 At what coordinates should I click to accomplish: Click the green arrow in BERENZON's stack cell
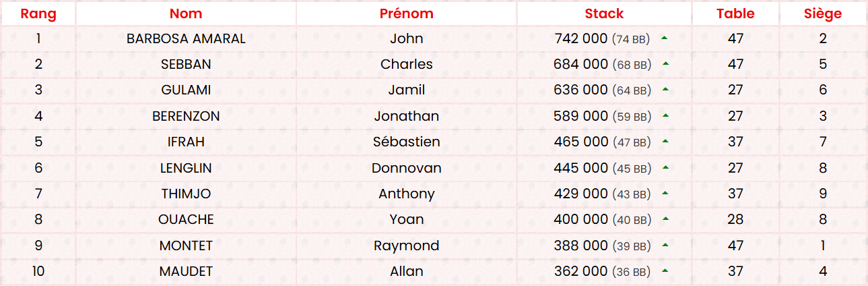tap(666, 116)
